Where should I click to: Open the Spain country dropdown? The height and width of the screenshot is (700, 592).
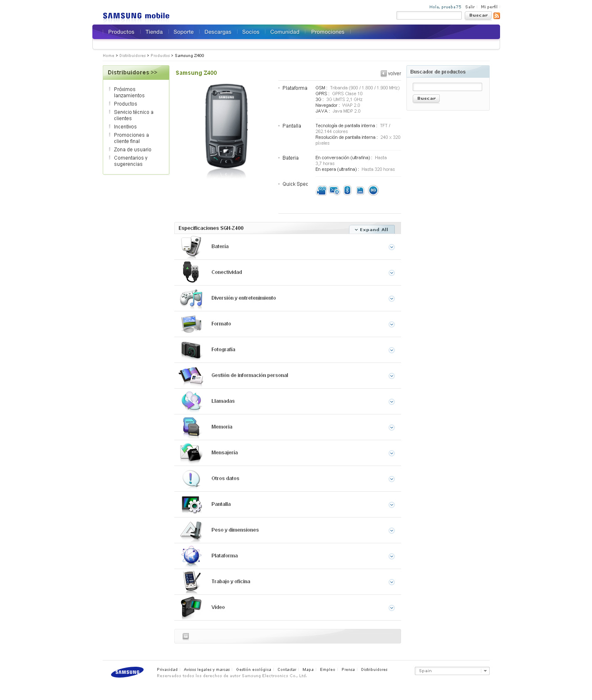tap(452, 671)
